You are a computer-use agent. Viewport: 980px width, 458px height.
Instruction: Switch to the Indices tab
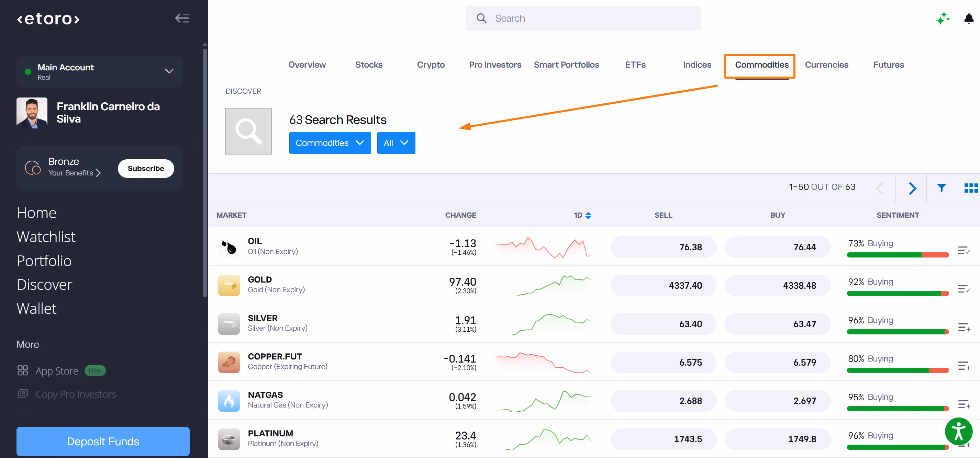pyautogui.click(x=697, y=65)
